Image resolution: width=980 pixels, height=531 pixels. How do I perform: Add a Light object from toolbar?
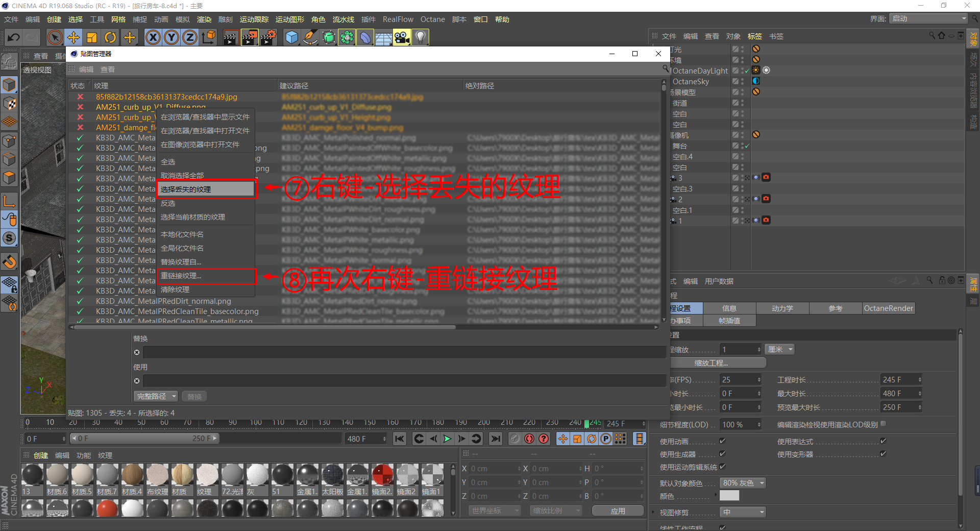pos(421,37)
